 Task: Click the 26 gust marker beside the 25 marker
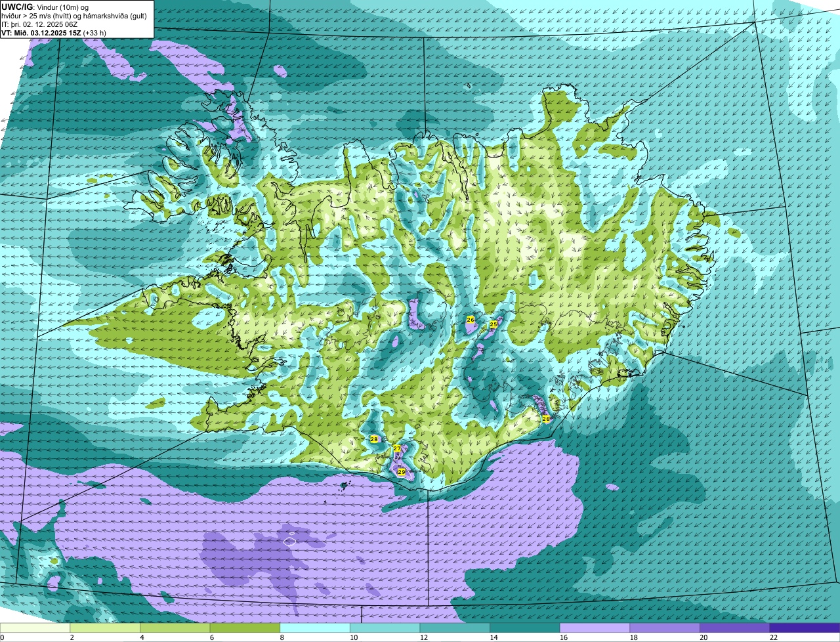(x=471, y=319)
